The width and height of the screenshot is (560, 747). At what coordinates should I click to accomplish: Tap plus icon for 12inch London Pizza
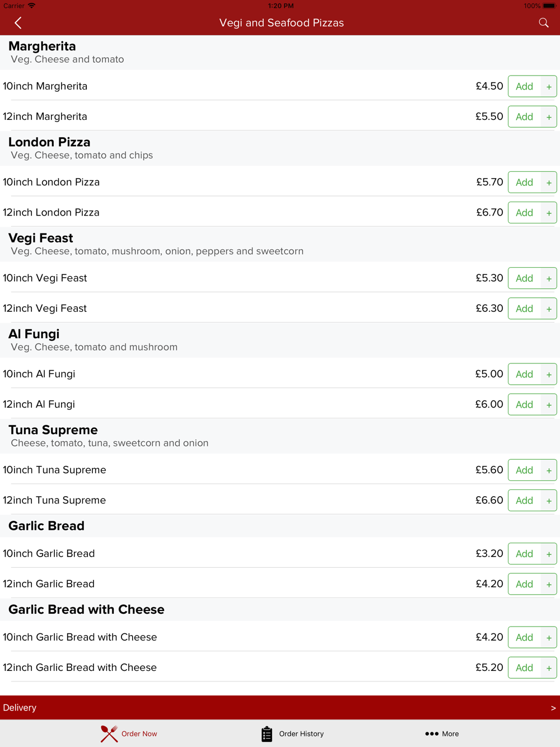(549, 213)
